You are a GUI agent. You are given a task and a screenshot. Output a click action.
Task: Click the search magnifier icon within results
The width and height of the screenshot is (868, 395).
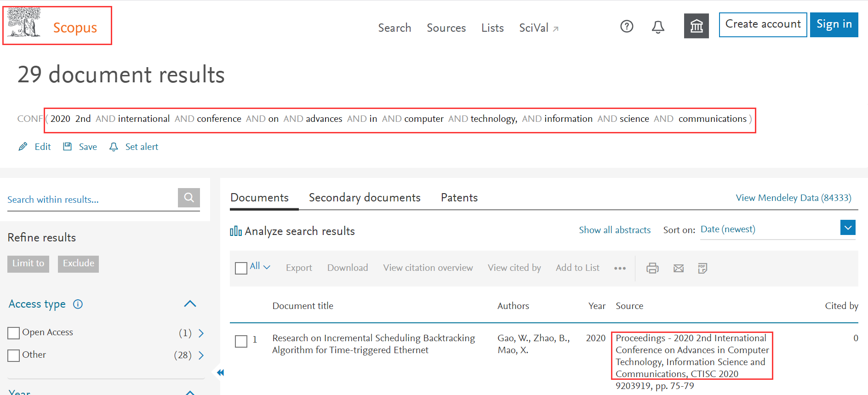[188, 198]
